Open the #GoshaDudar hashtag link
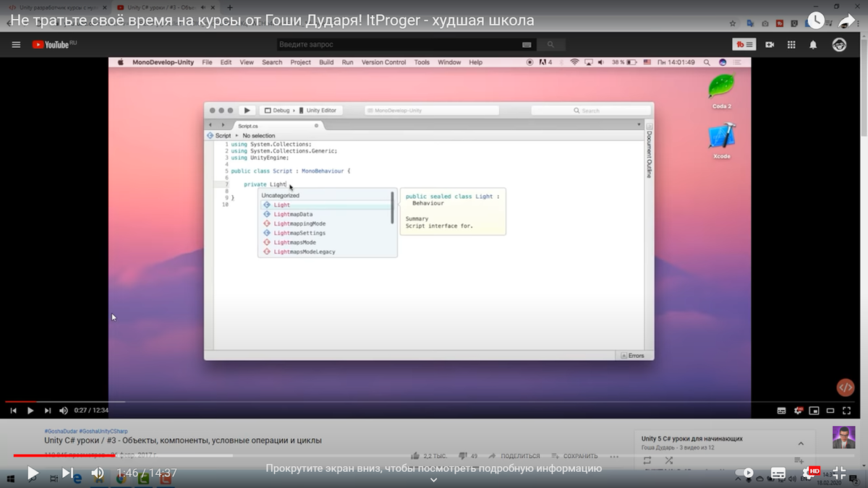This screenshot has width=868, height=488. point(60,432)
